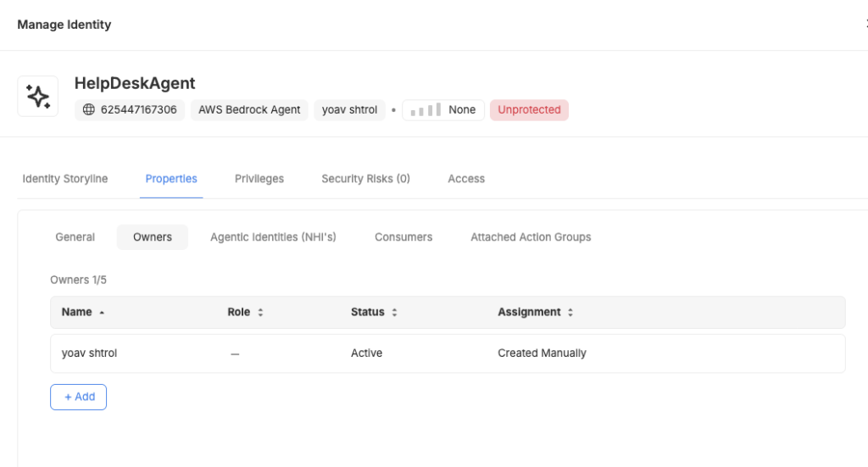868x467 pixels.
Task: Open the Security Risks (0) tab
Action: 365,179
